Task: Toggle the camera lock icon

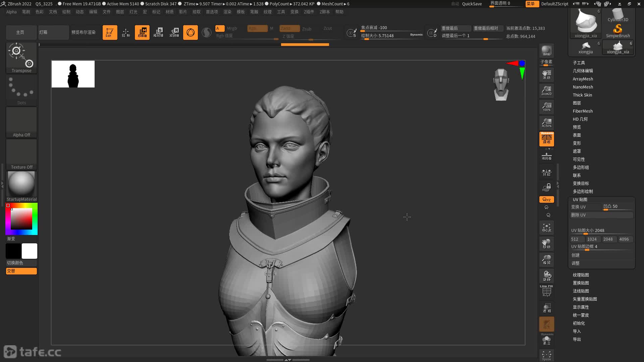Action: click(x=546, y=187)
